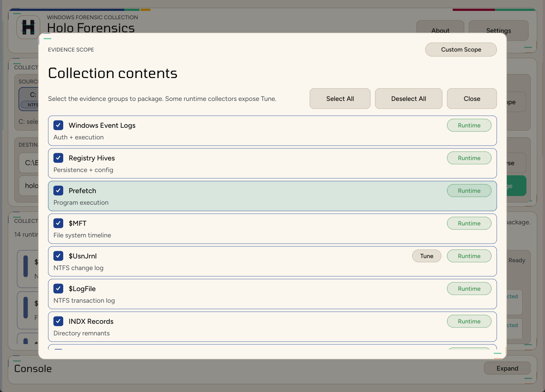545x392 pixels.
Task: Open Tune for $UsnJrnl collector
Action: click(x=427, y=256)
